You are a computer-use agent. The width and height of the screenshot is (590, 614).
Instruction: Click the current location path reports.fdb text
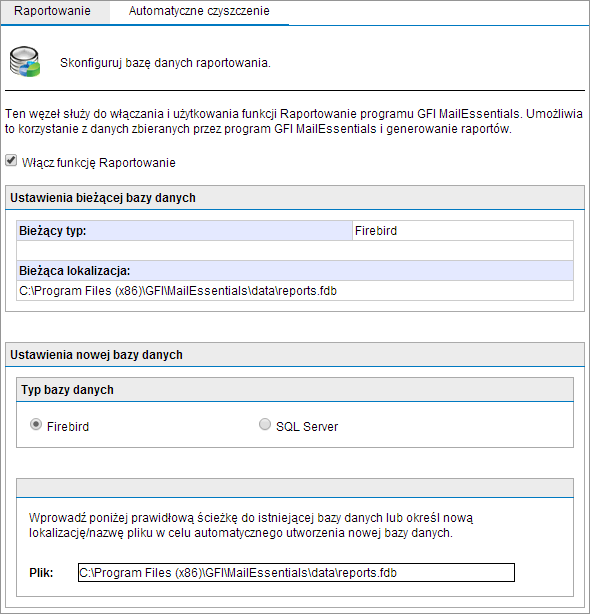[x=178, y=291]
